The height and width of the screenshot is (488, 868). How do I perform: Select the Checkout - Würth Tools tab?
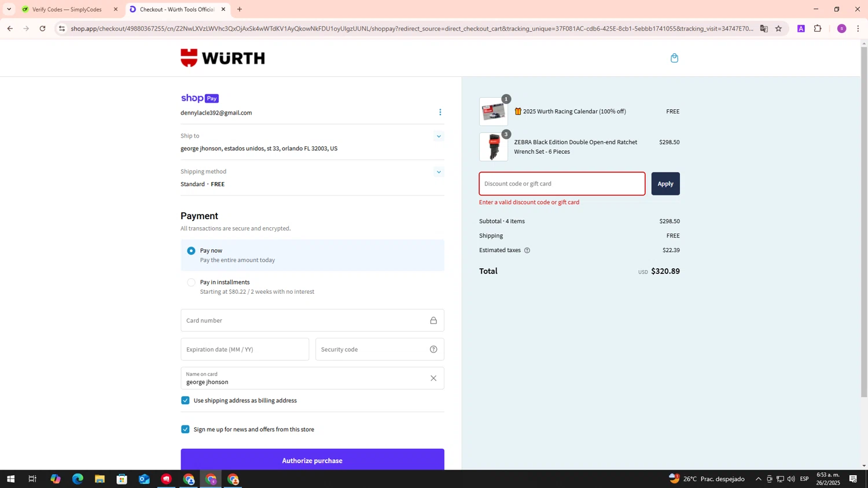176,9
